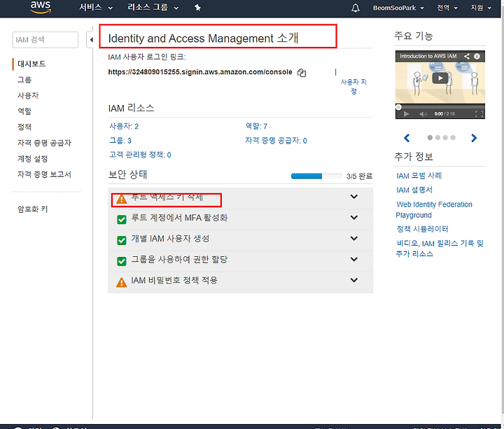
Task: Click green check icon for 그룹을 사용하여 권한 할당
Action: pyautogui.click(x=122, y=261)
